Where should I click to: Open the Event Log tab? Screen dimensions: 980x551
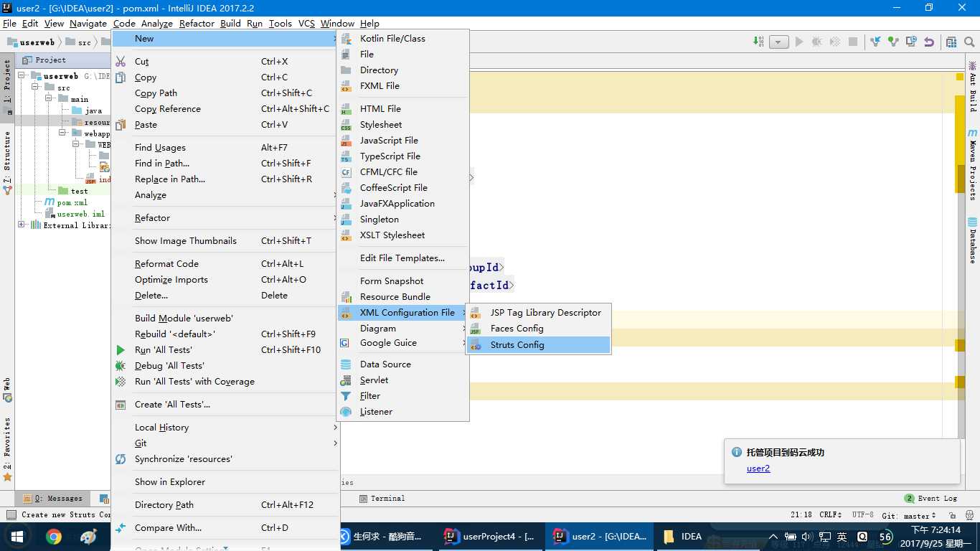tap(931, 499)
